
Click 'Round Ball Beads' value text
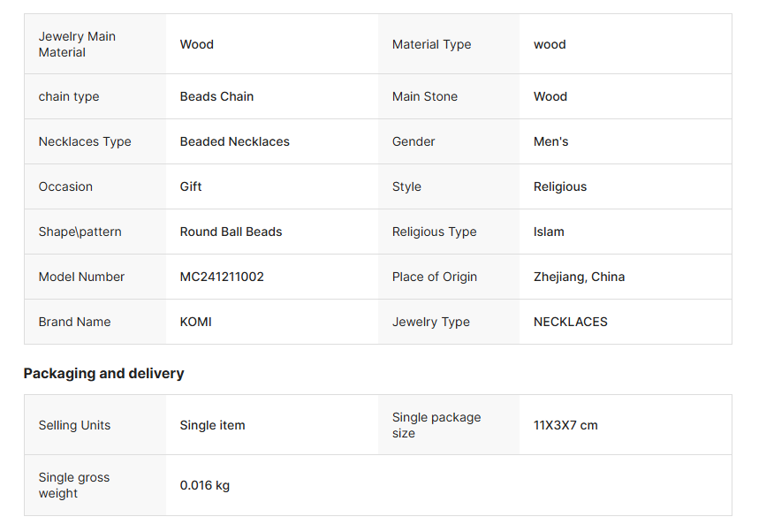pyautogui.click(x=231, y=232)
